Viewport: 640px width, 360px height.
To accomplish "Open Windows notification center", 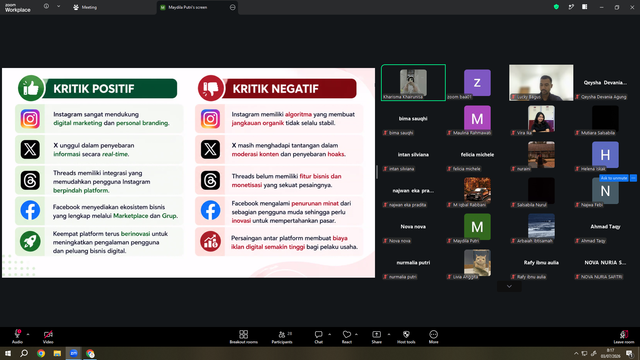I will click(x=629, y=353).
